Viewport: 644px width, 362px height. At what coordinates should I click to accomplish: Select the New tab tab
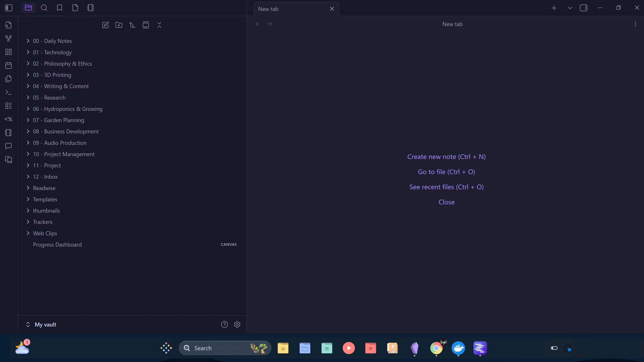coord(287,9)
